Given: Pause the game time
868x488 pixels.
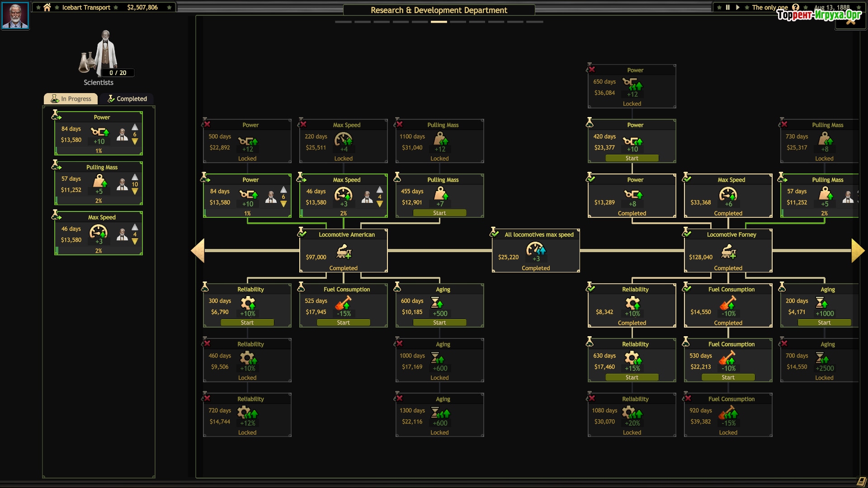Looking at the screenshot, I should pos(728,7).
